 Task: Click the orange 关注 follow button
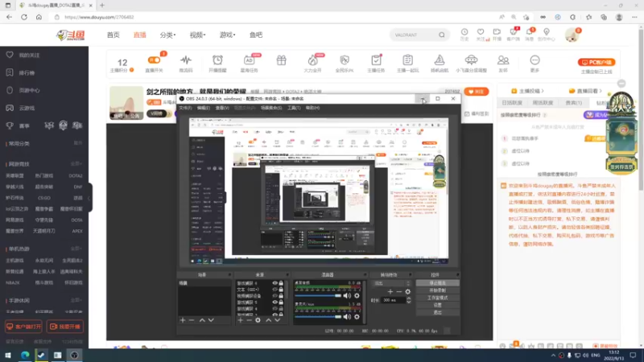click(x=476, y=92)
